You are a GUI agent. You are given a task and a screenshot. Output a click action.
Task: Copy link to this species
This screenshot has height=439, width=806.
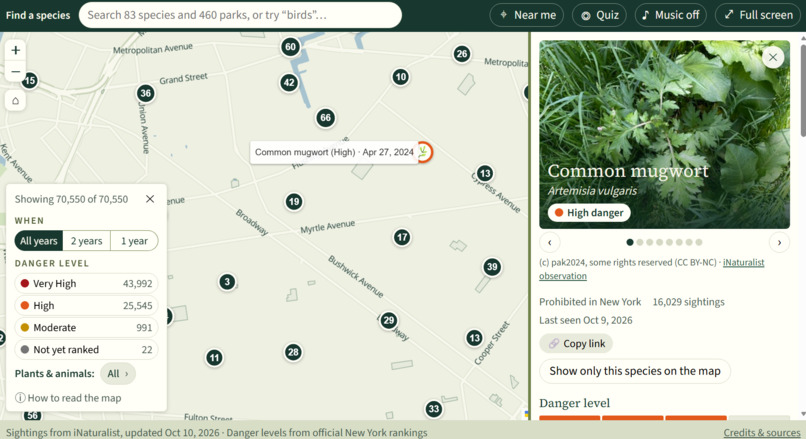click(x=576, y=343)
